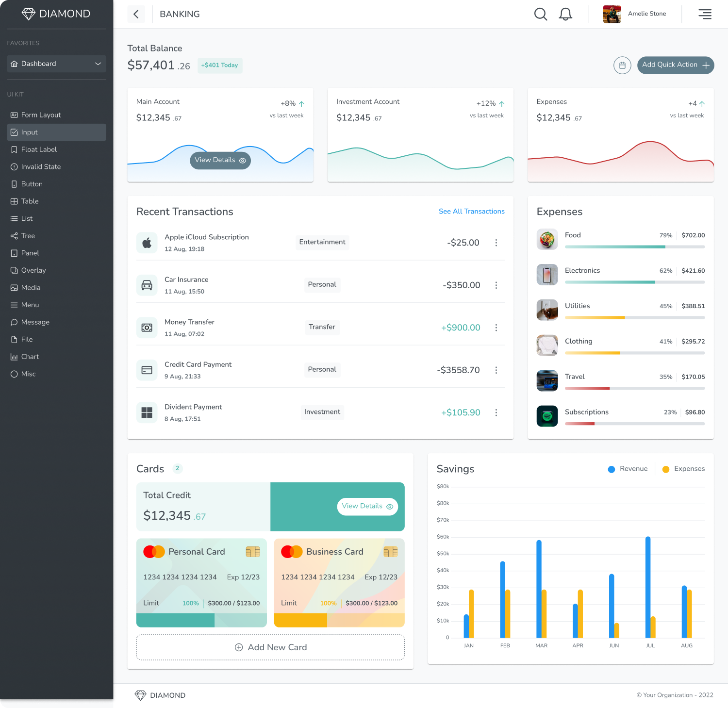Open the notifications bell icon

click(x=565, y=14)
